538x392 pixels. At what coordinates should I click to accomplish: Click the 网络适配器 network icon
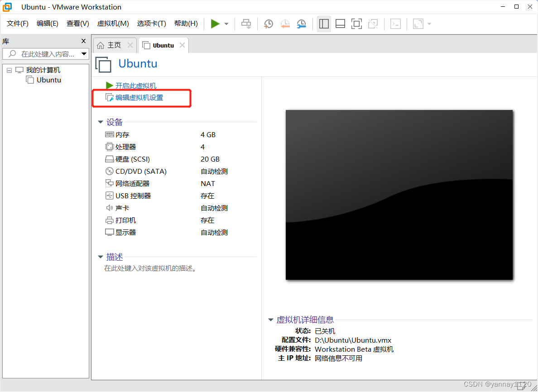pyautogui.click(x=109, y=183)
